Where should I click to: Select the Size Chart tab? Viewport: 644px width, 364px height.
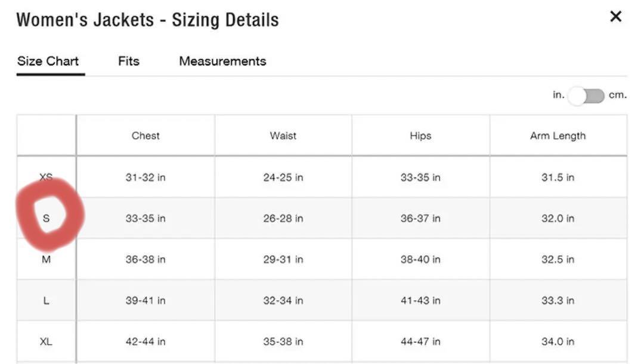[48, 61]
